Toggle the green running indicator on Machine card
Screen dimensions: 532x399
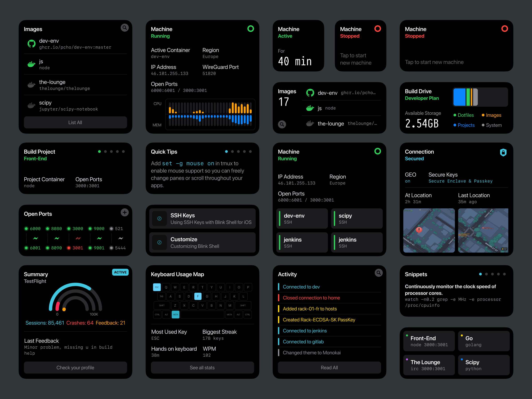(x=251, y=29)
